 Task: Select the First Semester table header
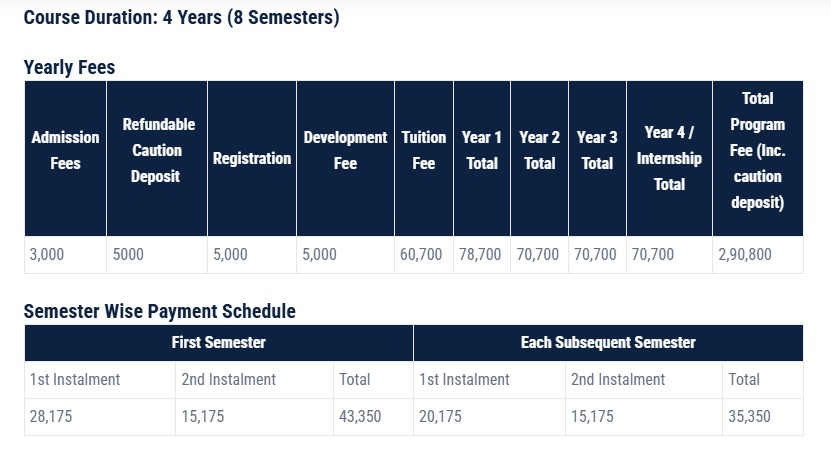click(219, 342)
